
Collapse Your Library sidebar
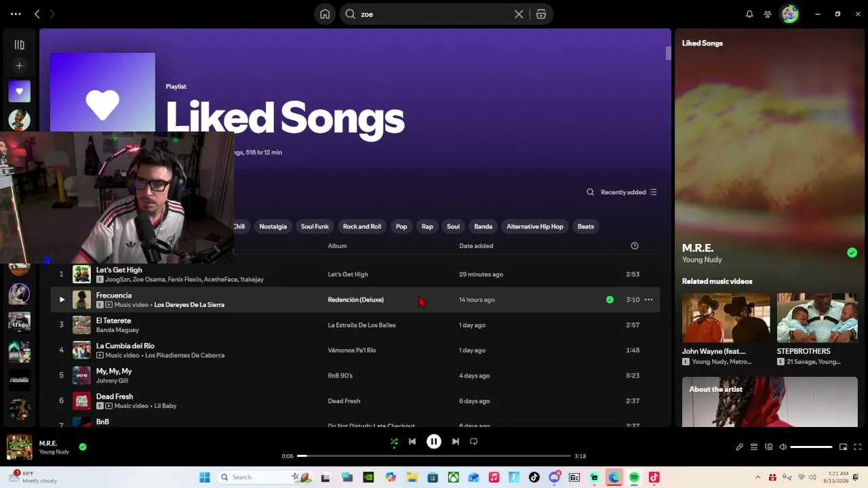point(20,45)
